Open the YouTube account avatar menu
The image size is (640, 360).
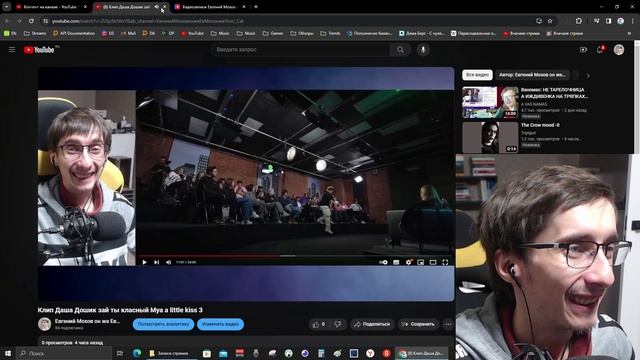click(619, 50)
